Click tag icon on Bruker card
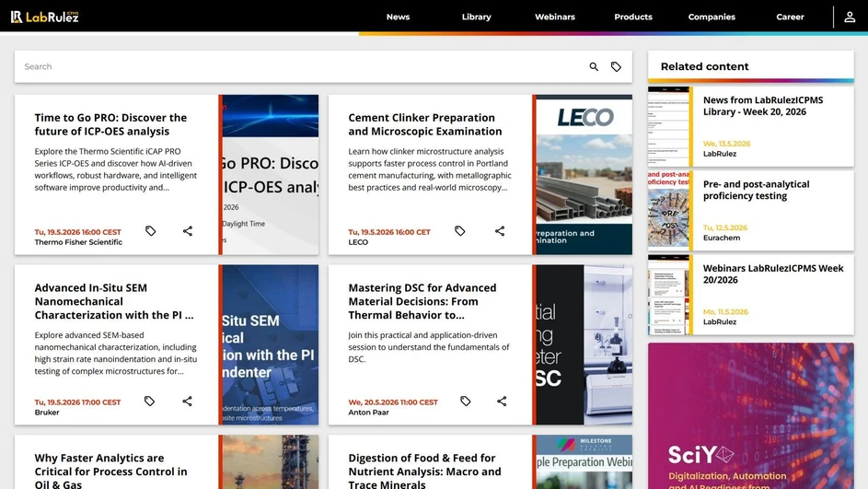 pyautogui.click(x=149, y=401)
